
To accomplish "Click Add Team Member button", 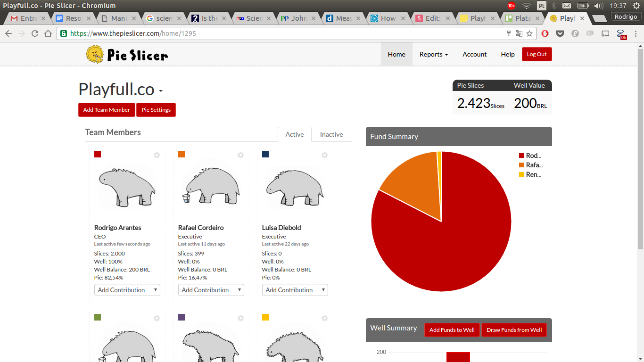I will point(107,110).
